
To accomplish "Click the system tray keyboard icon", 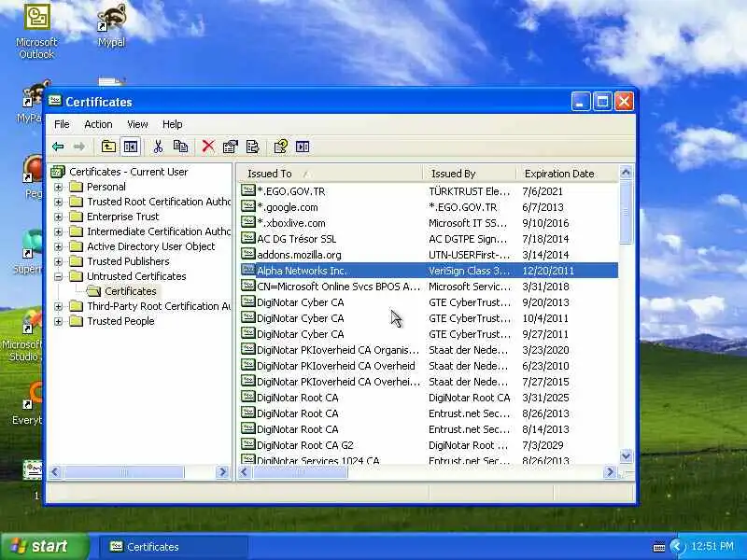I will click(x=659, y=547).
